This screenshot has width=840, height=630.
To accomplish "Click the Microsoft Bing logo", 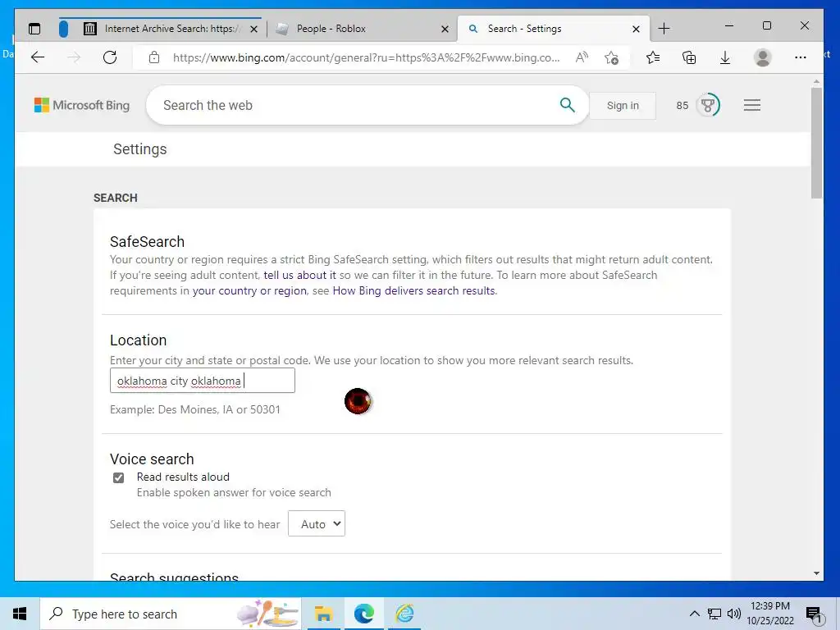I will (82, 105).
